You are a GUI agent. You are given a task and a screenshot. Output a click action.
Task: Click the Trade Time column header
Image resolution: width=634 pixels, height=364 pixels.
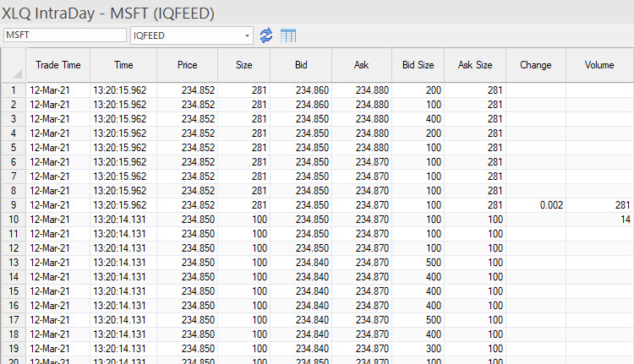pyautogui.click(x=57, y=65)
